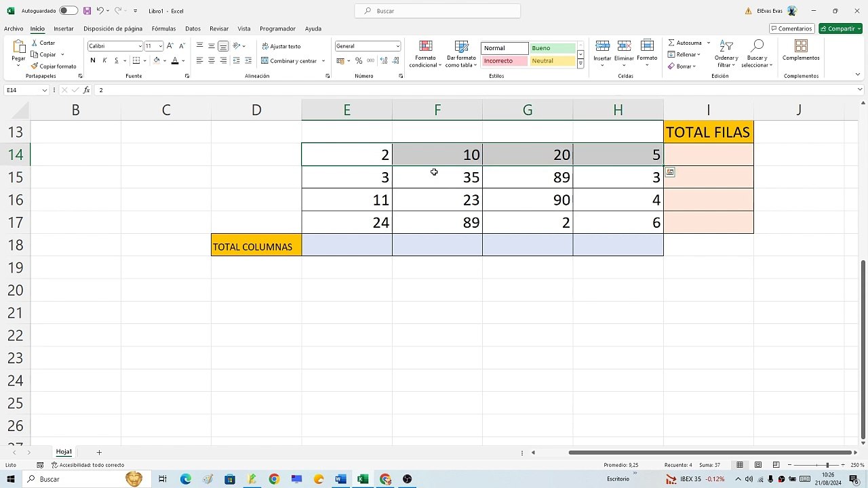868x488 pixels.
Task: Click Buscar y seleccionar
Action: click(757, 54)
